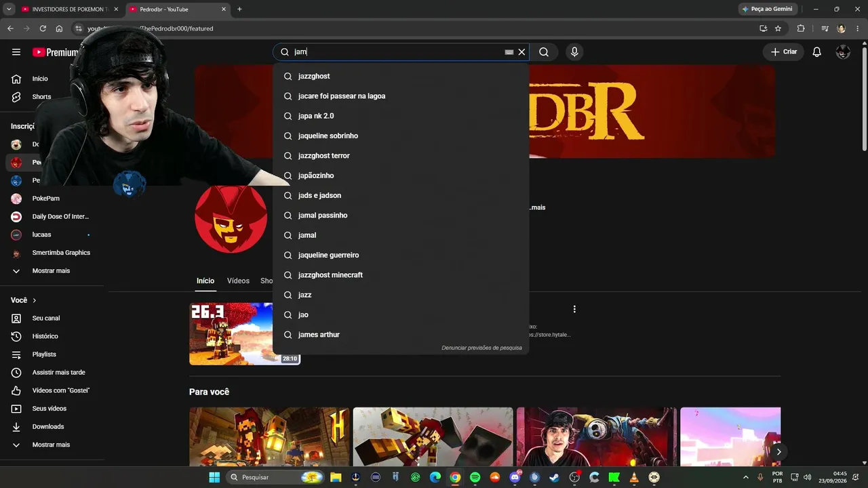Choose suggestion "jamal passinho"
This screenshot has height=488, width=868.
click(401, 216)
